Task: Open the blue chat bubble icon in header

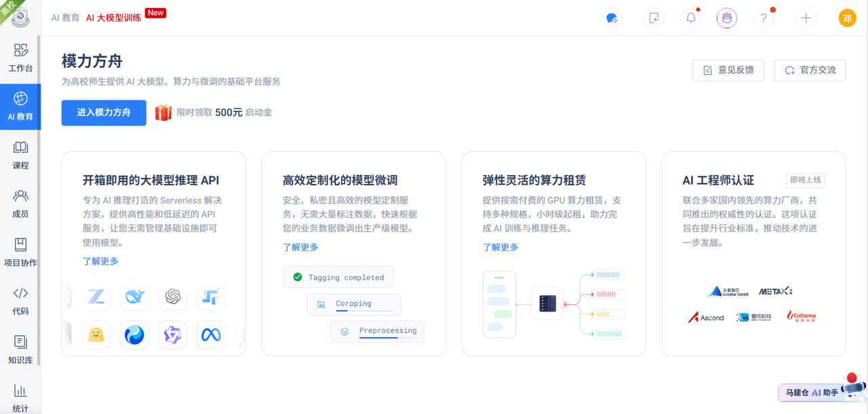Action: (612, 18)
